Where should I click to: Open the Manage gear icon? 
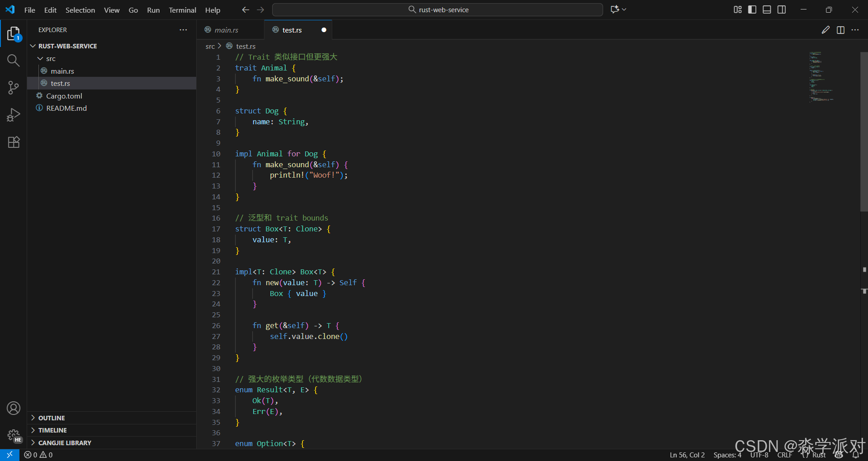coord(14,435)
